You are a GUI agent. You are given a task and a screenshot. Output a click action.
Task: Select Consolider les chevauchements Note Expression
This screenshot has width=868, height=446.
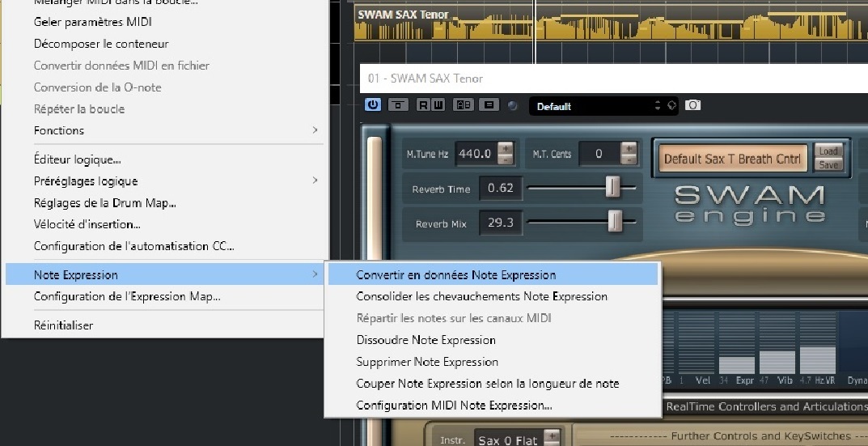point(493,296)
